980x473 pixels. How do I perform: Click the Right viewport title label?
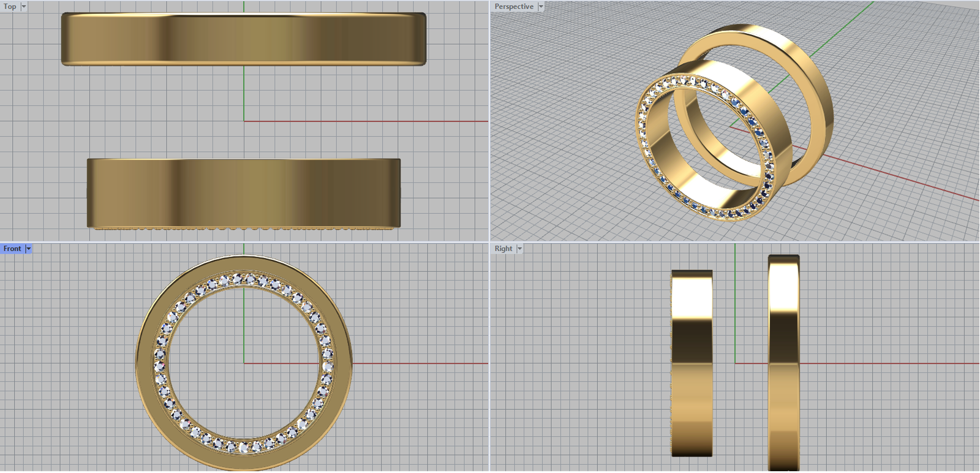coord(503,248)
